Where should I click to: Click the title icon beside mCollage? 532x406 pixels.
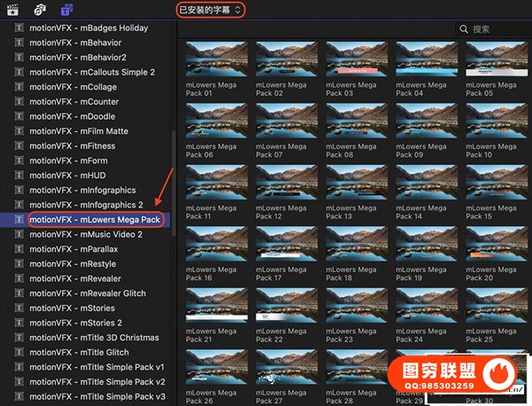click(x=20, y=87)
